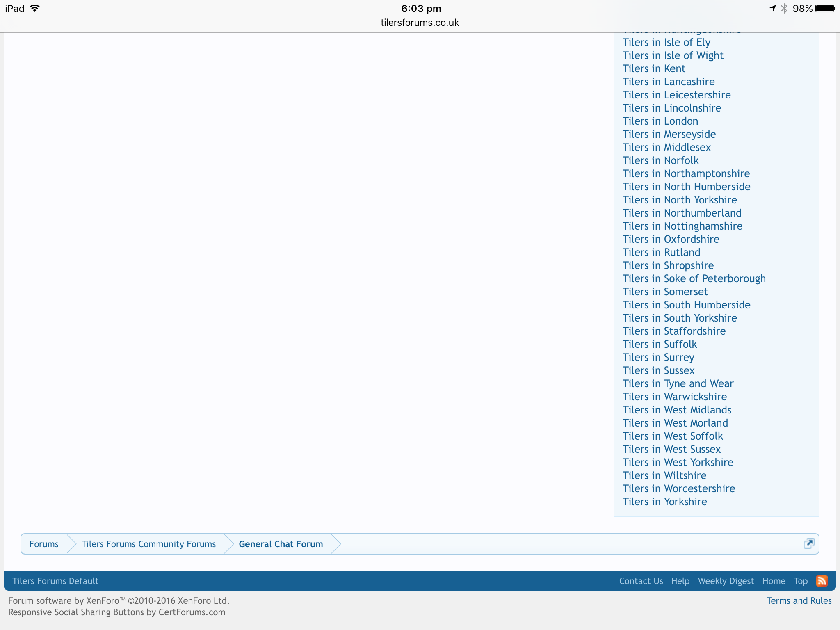Open Tilers in Northamptonshire
This screenshot has height=630, width=840.
(x=686, y=173)
